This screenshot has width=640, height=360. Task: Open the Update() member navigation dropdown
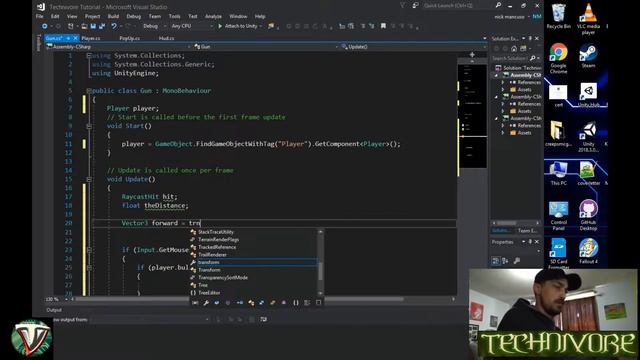[x=413, y=47]
